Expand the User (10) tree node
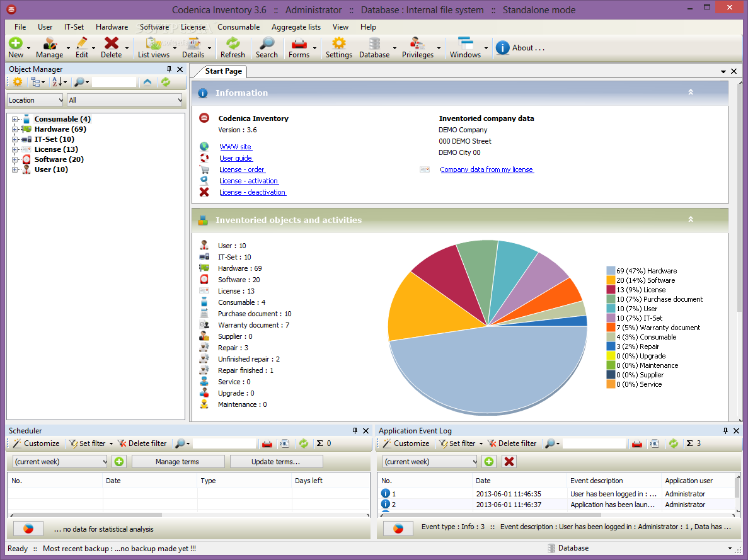 pyautogui.click(x=14, y=169)
